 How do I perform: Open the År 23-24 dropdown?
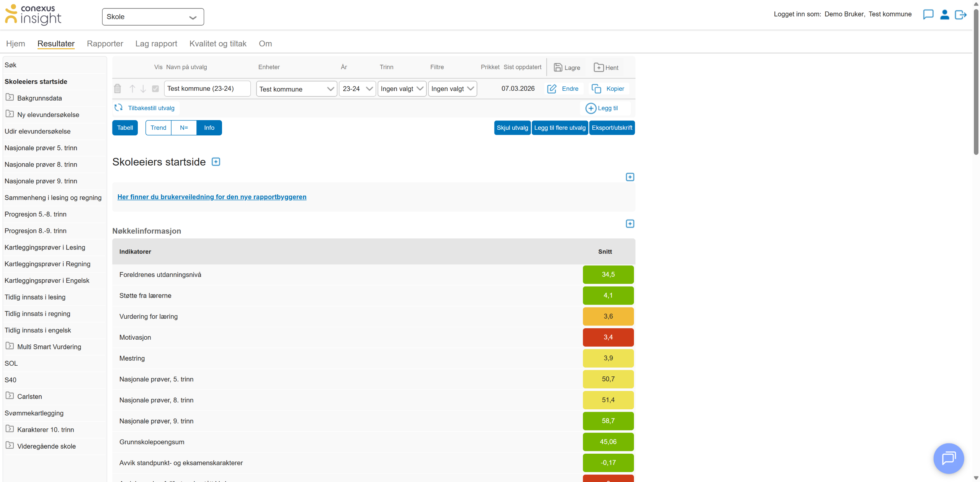[x=357, y=89]
